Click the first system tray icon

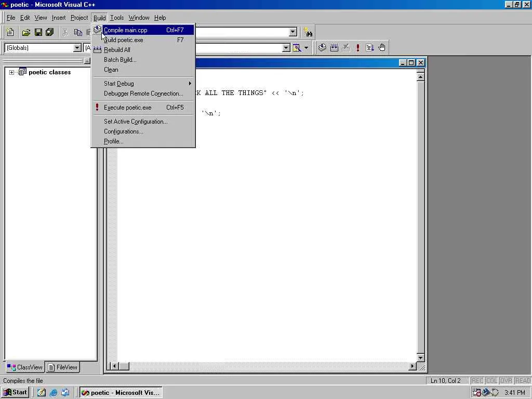477,393
